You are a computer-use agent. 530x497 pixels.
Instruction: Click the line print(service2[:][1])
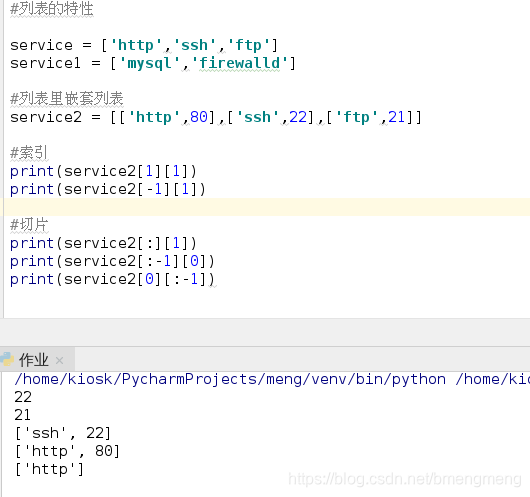point(103,243)
